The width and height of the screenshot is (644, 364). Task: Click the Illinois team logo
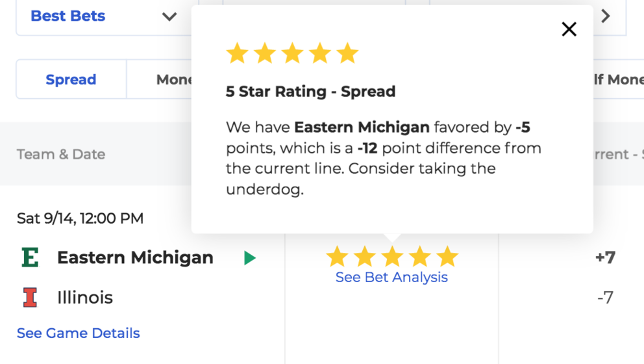tap(30, 297)
